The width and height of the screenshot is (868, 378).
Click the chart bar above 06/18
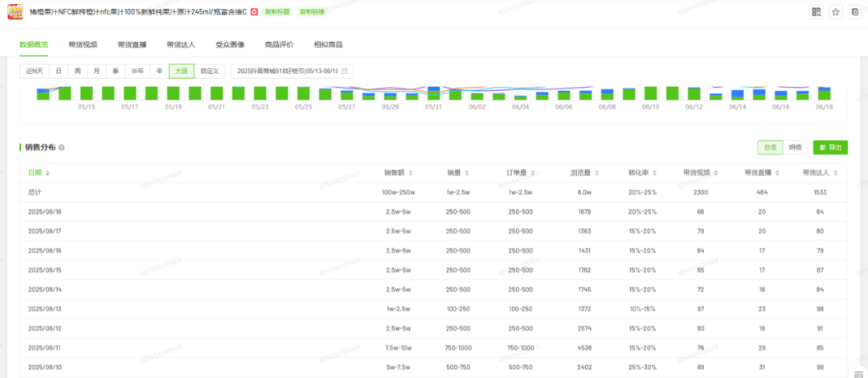click(825, 93)
